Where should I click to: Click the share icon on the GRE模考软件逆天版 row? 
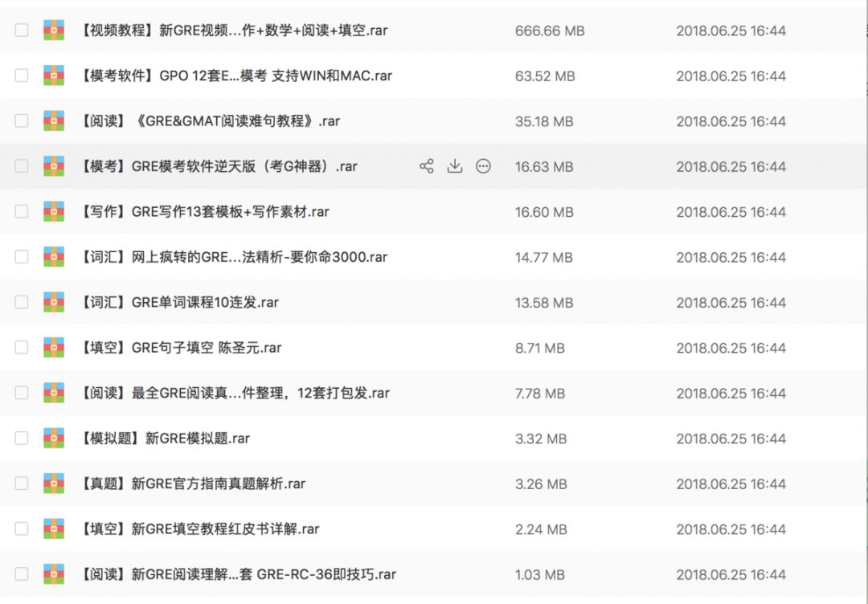click(426, 166)
